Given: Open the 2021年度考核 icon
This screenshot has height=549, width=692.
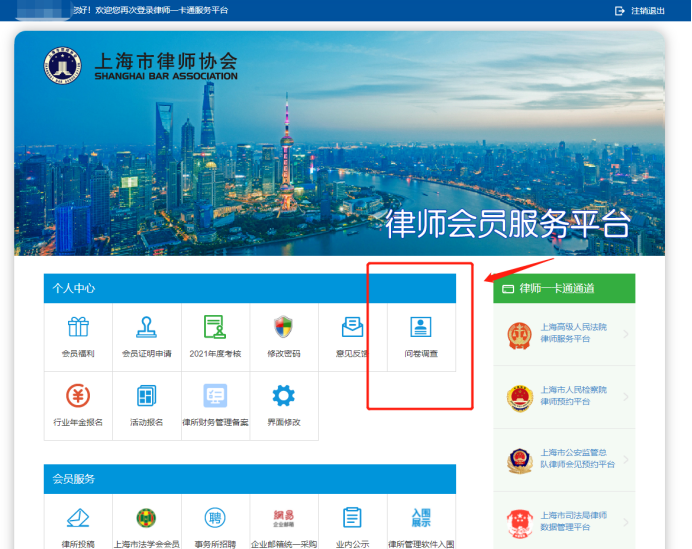Looking at the screenshot, I should 215,328.
